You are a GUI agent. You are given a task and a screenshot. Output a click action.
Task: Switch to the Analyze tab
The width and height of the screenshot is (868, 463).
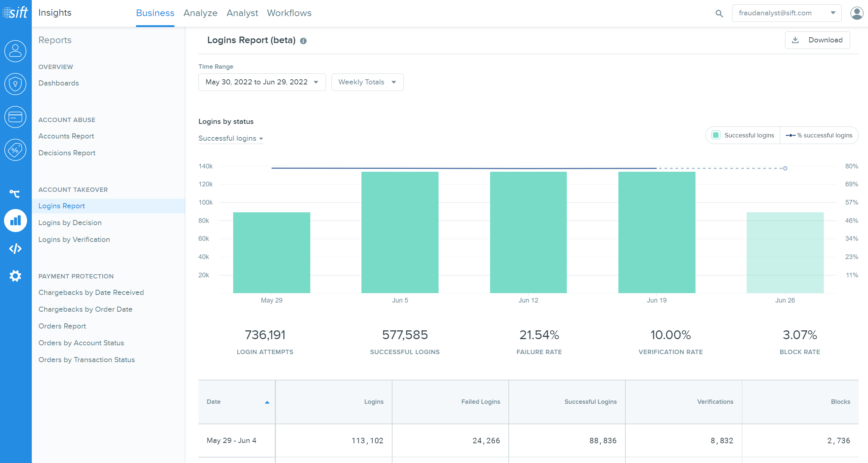click(x=200, y=13)
